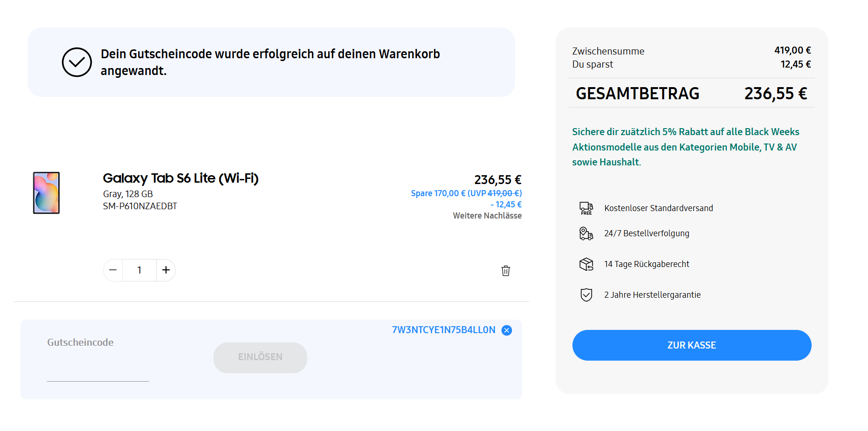Open Galaxy Tab S6 Lite product title
Viewport: 868px width, 431px height.
pos(180,178)
